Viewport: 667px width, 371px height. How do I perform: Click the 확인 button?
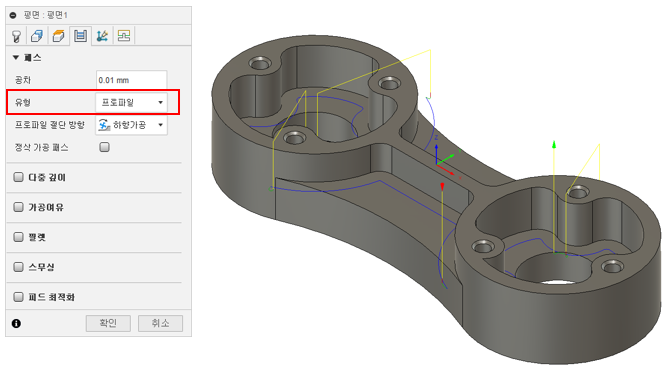pyautogui.click(x=108, y=323)
